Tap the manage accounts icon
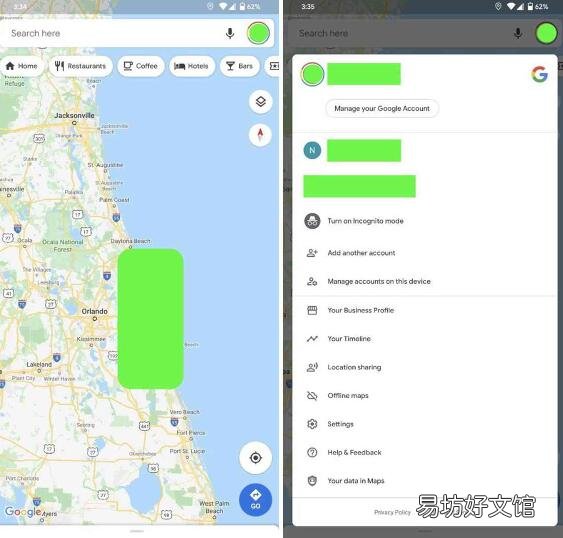The height and width of the screenshot is (538, 563). pos(312,281)
